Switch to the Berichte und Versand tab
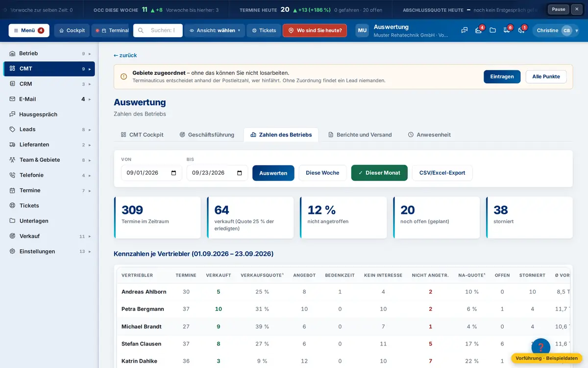 tap(360, 135)
